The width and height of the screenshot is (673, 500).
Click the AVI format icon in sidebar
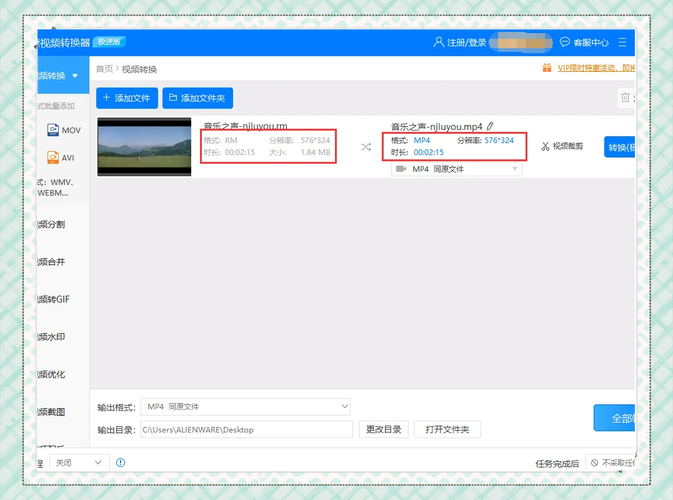[54, 157]
